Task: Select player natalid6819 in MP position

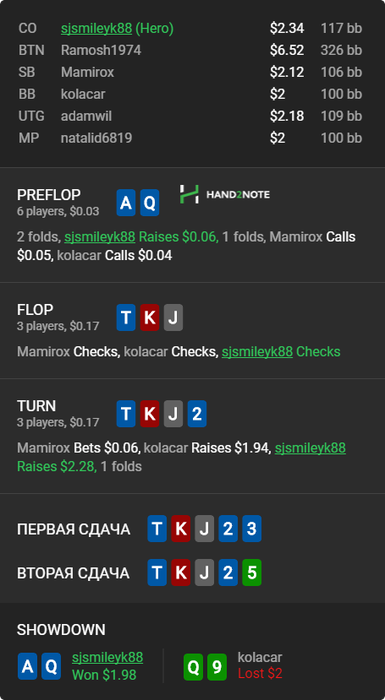Action: click(96, 138)
